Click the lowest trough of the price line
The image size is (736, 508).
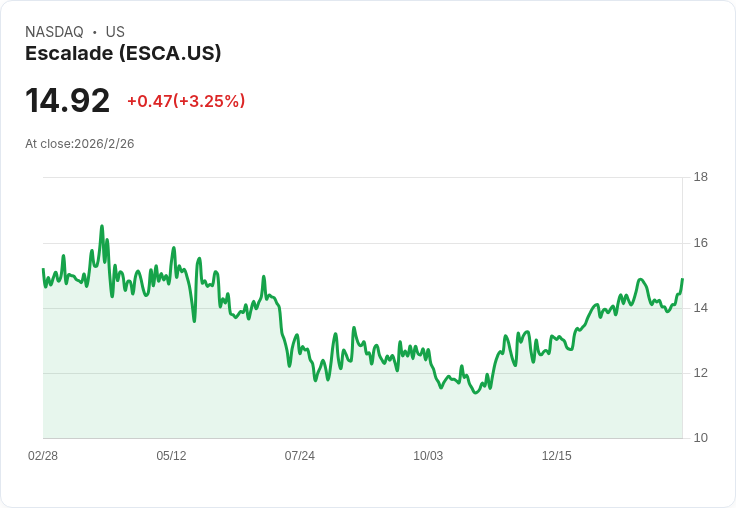476,393
